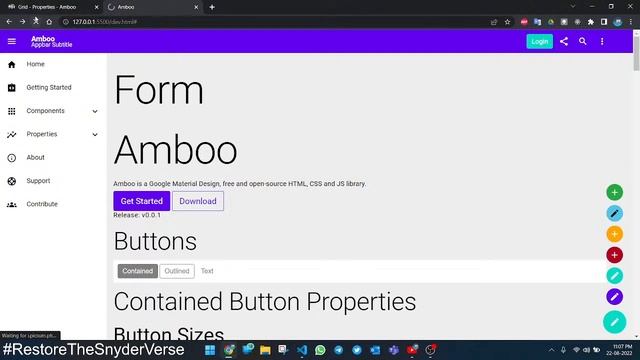This screenshot has width=640, height=360.
Task: Open the browser side panel icon
Action: (604, 22)
